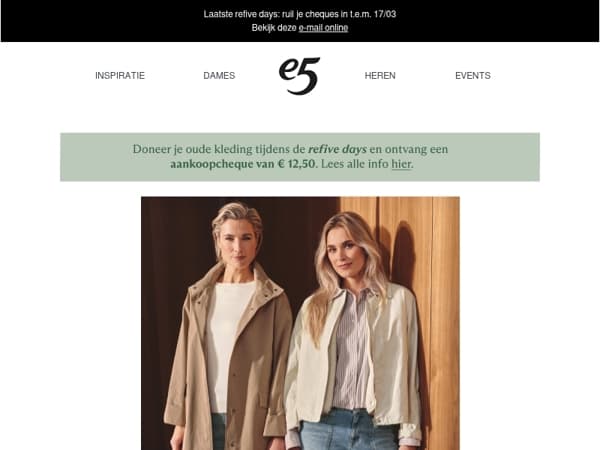The width and height of the screenshot is (600, 450).
Task: Click the 'Bekijk deze' text in black bar
Action: tap(274, 28)
